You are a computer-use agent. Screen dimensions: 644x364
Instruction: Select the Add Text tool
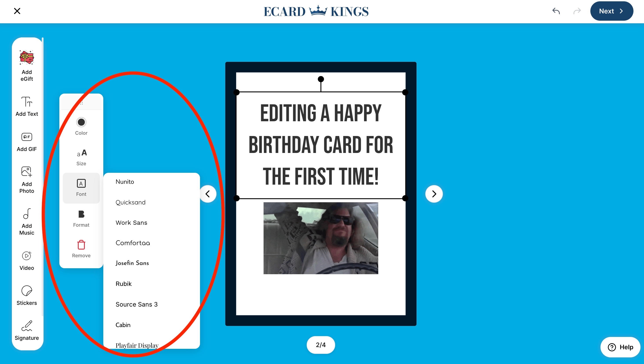[x=27, y=107]
